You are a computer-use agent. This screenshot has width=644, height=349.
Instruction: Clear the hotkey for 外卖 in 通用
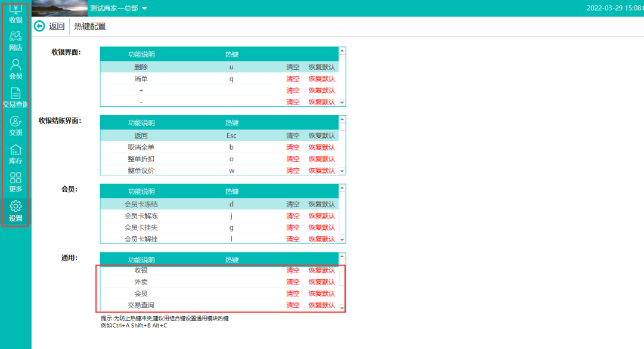292,282
